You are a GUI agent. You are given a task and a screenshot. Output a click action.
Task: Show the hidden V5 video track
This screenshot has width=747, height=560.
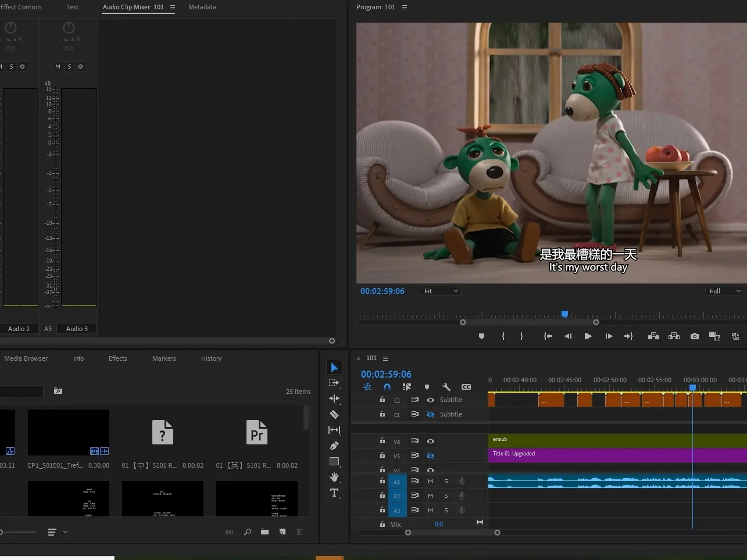(x=430, y=456)
